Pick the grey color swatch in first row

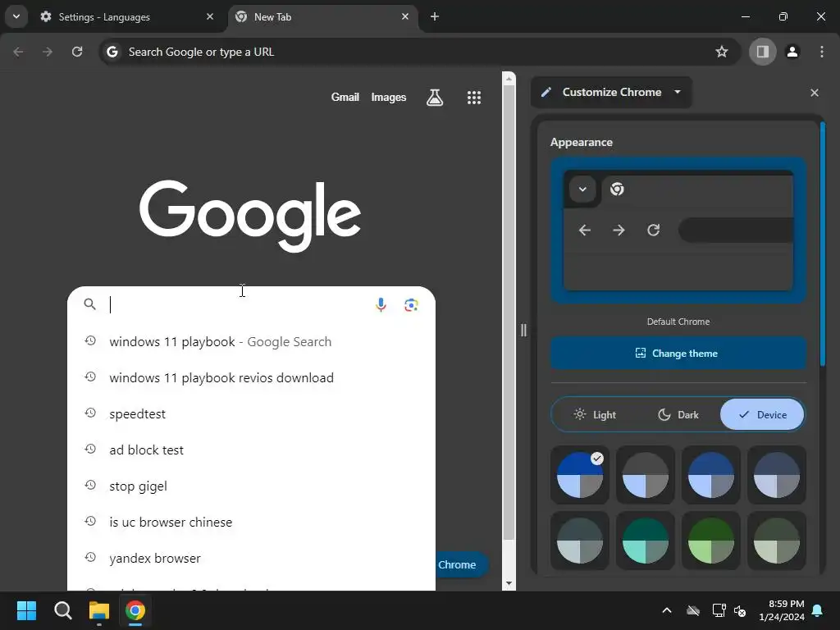(645, 475)
